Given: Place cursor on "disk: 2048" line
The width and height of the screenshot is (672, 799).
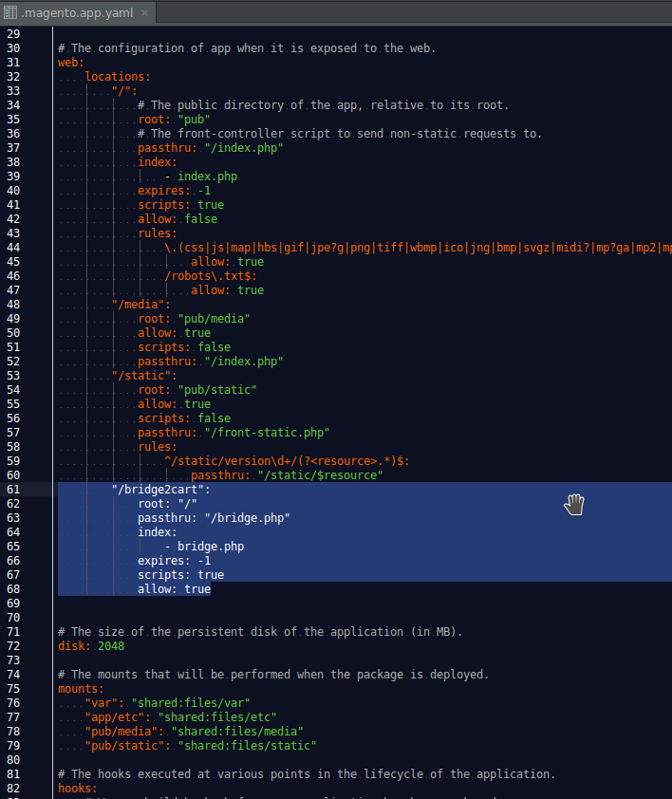Looking at the screenshot, I should coord(91,646).
